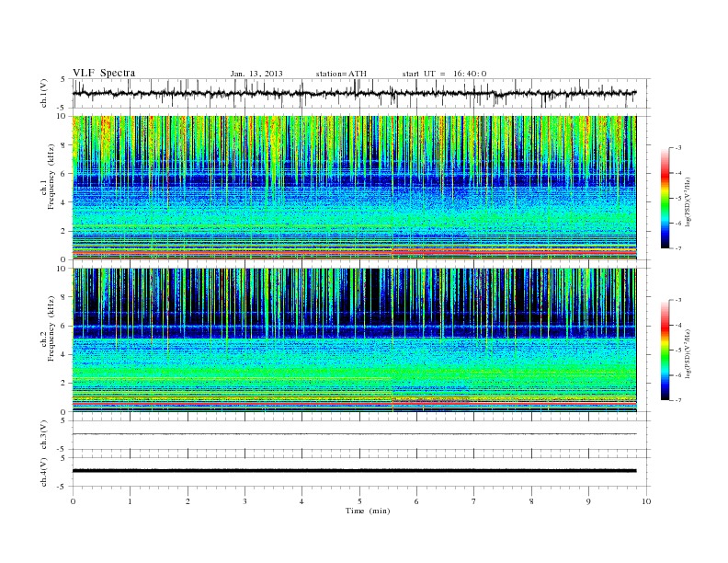Click the "ch.4(V)" axis label
Viewport: 728px width, 563px height.
tap(44, 472)
